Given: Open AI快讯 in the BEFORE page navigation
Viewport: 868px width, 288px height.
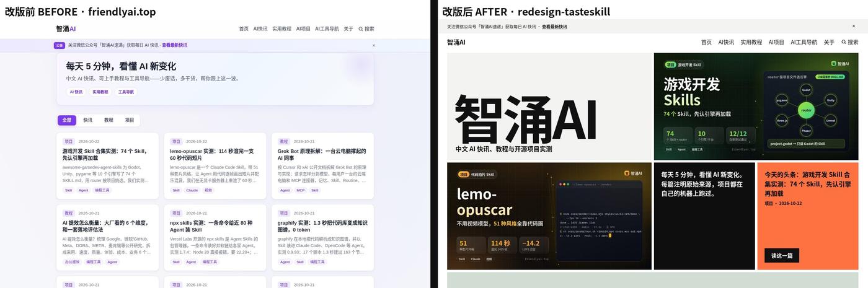Looking at the screenshot, I should pos(260,28).
